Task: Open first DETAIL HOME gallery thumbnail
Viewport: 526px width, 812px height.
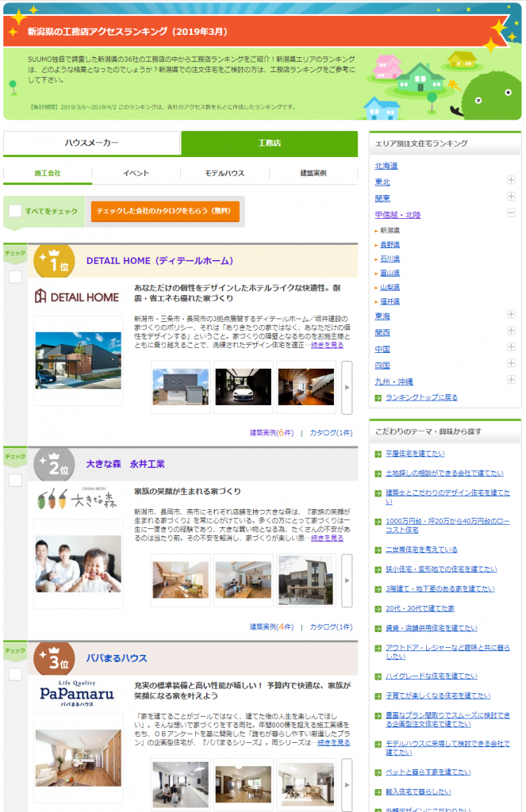Action: [180, 387]
